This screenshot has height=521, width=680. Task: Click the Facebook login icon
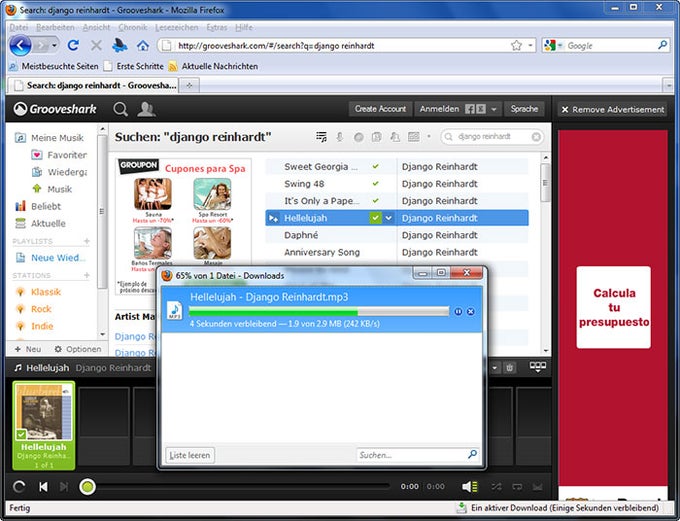coord(470,109)
